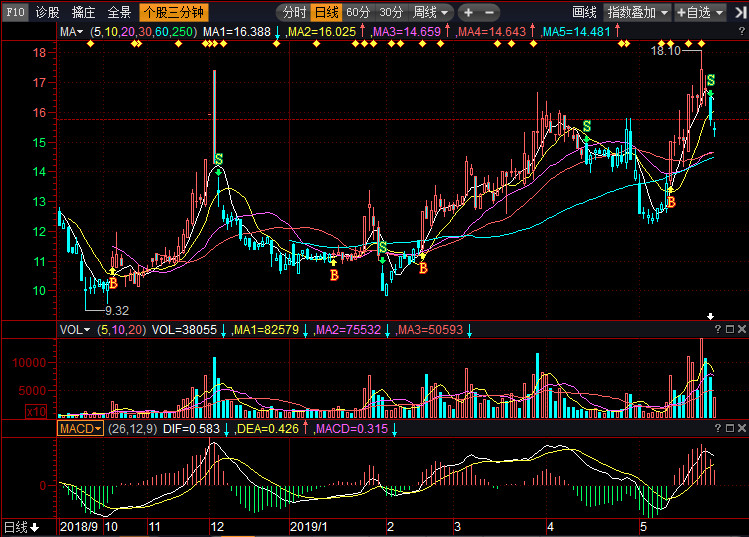This screenshot has width=749, height=537.
Task: Switch to the 分时 intraday tab
Action: pos(294,13)
